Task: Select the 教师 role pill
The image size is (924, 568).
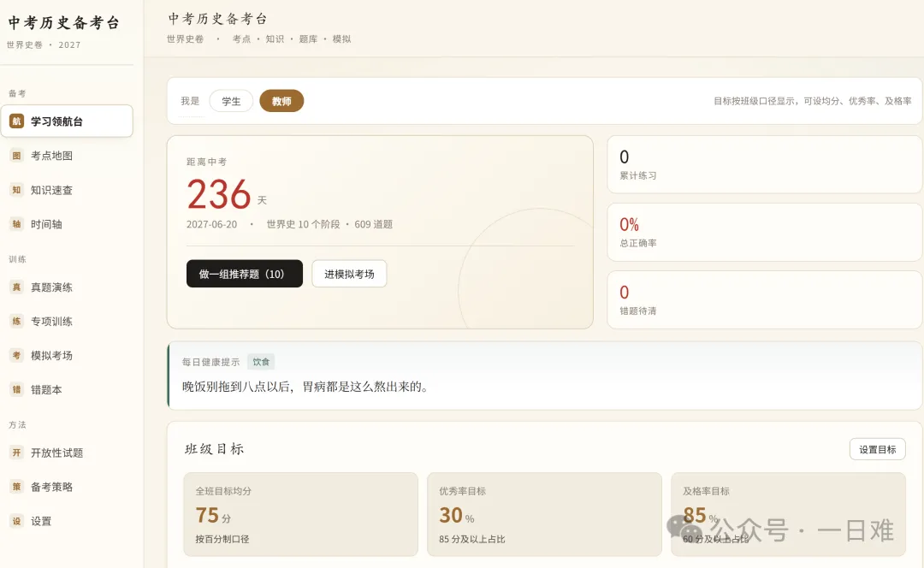Action: (x=281, y=101)
